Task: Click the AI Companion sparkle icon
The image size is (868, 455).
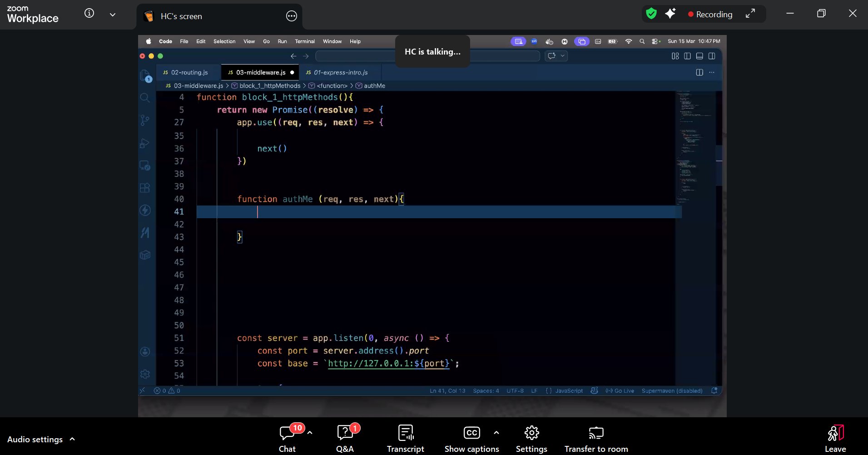Action: coord(670,14)
